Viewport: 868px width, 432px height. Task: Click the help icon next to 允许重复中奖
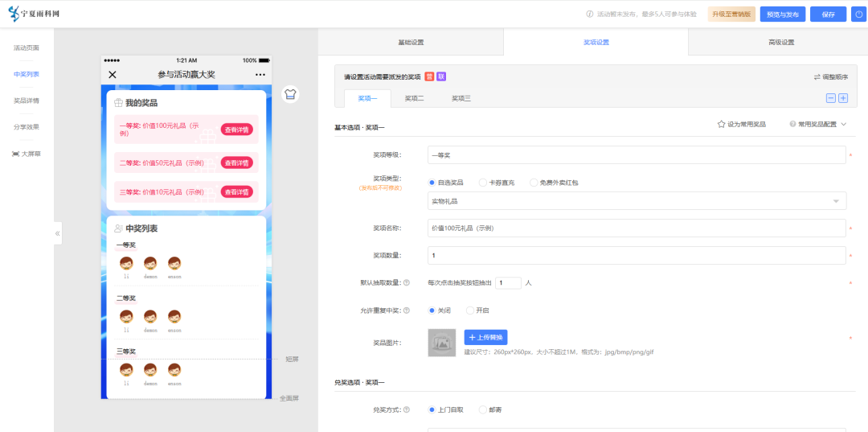(x=407, y=311)
